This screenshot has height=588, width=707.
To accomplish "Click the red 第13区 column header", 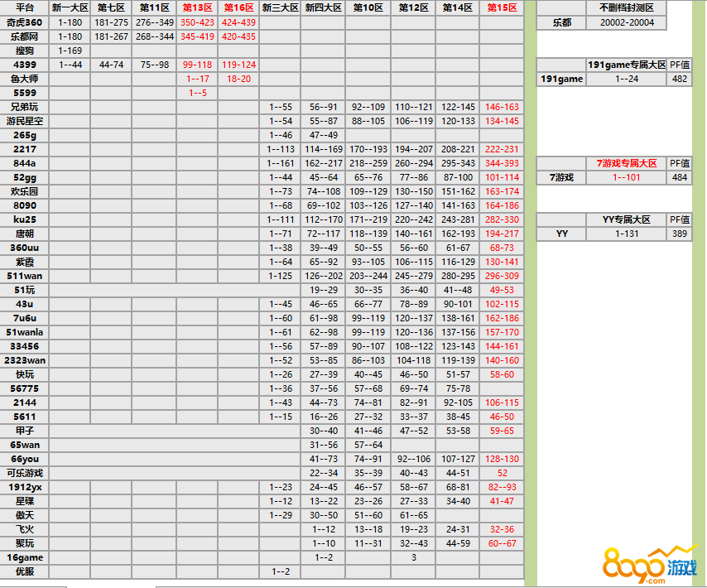I will point(197,7).
